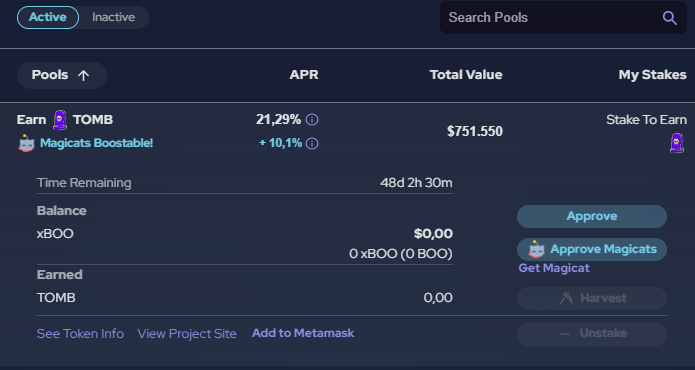The image size is (695, 370).
Task: Click the $751.550 total value
Action: (475, 131)
